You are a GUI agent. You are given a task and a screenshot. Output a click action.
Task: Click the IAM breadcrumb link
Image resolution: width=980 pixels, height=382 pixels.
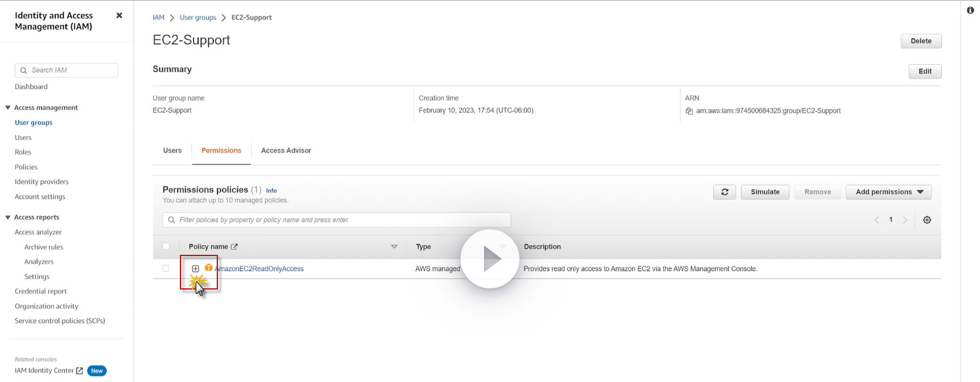point(158,18)
